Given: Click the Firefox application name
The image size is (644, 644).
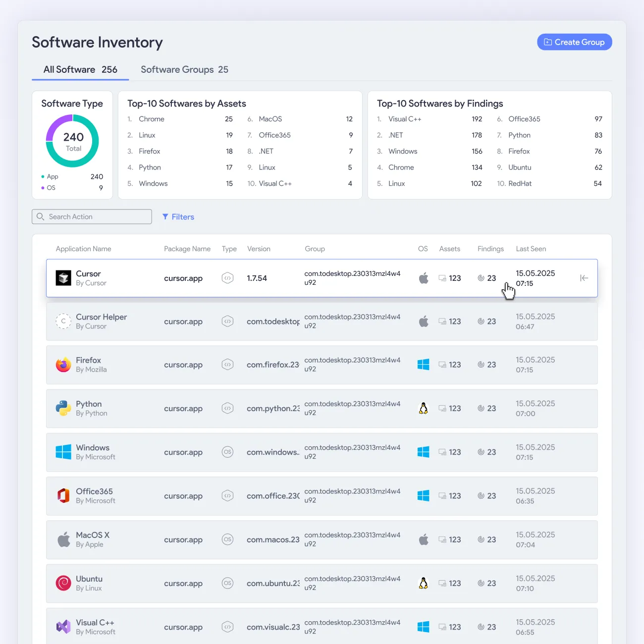Looking at the screenshot, I should 88,360.
